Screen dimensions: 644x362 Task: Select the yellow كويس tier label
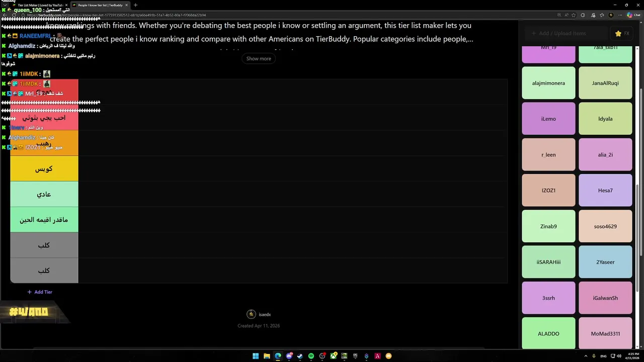click(44, 169)
